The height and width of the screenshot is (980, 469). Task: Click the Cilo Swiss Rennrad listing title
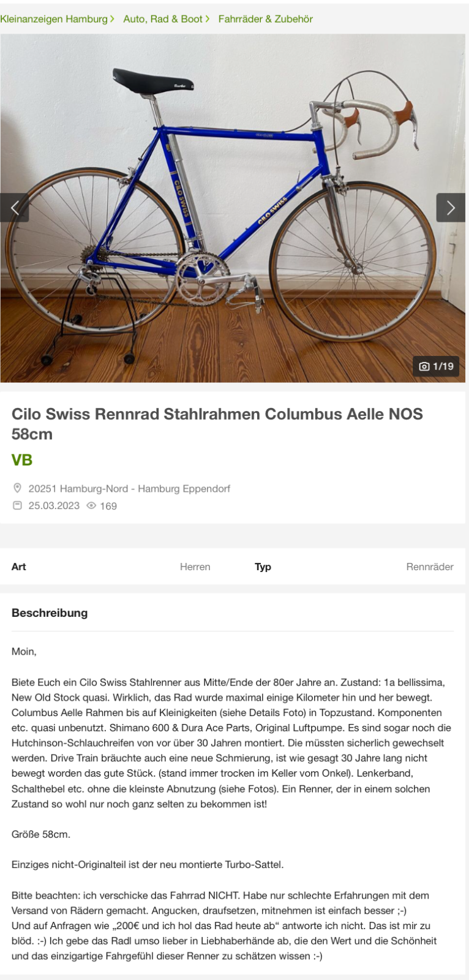pyautogui.click(x=217, y=423)
